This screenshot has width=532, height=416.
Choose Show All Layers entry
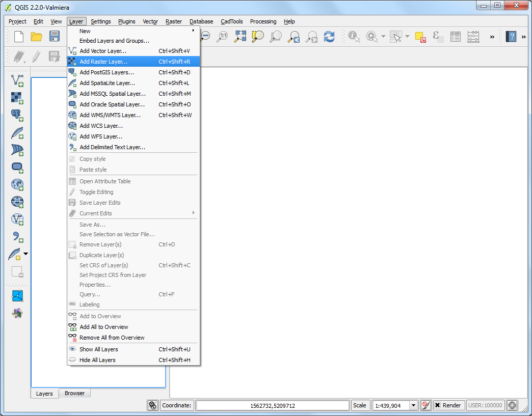134,349
